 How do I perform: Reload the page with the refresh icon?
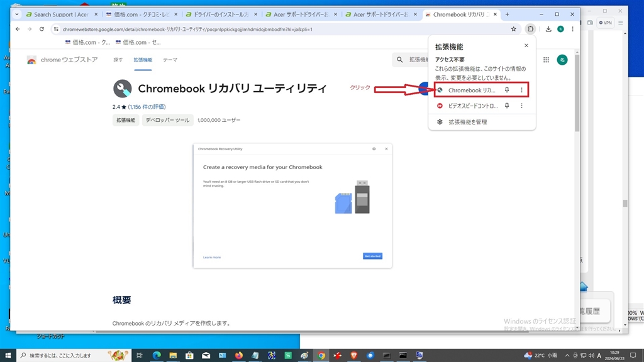[x=42, y=29]
